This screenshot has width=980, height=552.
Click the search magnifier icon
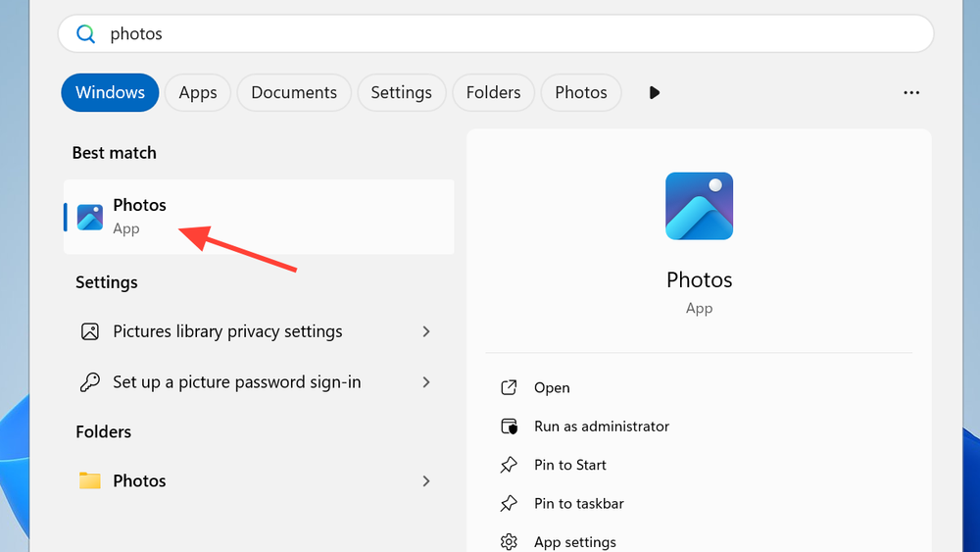pyautogui.click(x=86, y=34)
